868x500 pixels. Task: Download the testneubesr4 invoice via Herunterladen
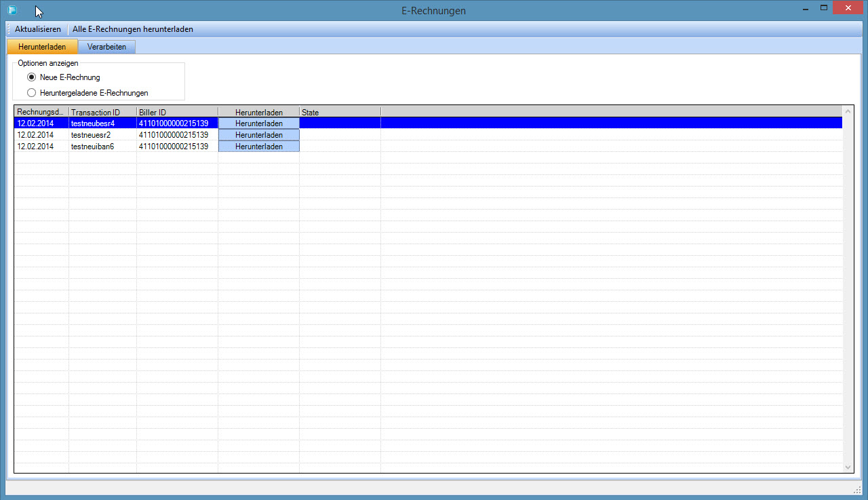point(258,123)
